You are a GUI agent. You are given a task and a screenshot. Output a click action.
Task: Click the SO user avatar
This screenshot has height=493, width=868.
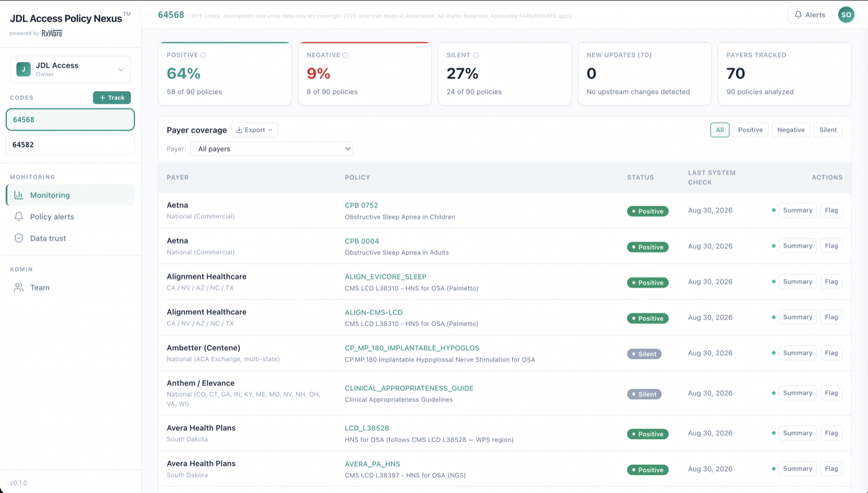click(x=846, y=15)
